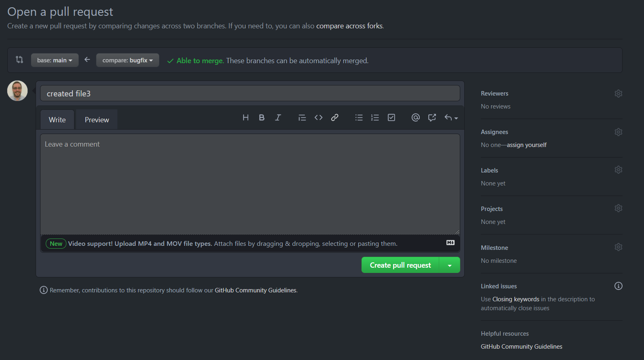This screenshot has width=644, height=360.
Task: Toggle italic text formatting
Action: click(x=278, y=117)
